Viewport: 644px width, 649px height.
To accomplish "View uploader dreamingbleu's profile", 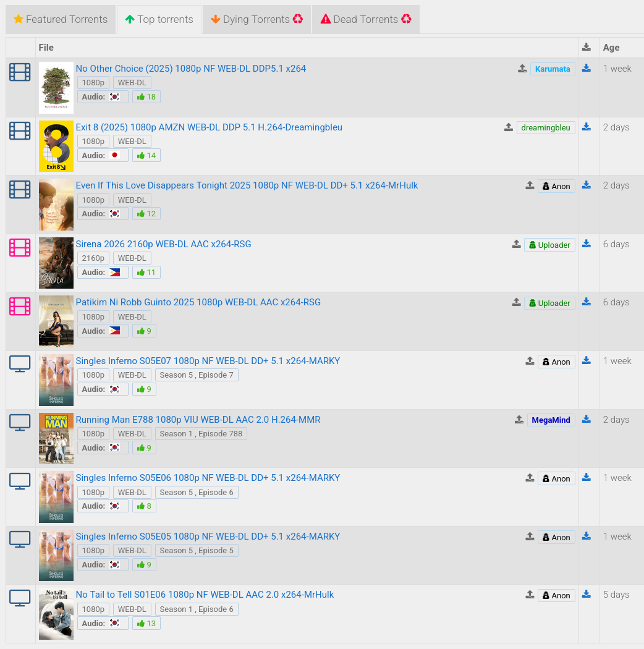I will pos(546,127).
